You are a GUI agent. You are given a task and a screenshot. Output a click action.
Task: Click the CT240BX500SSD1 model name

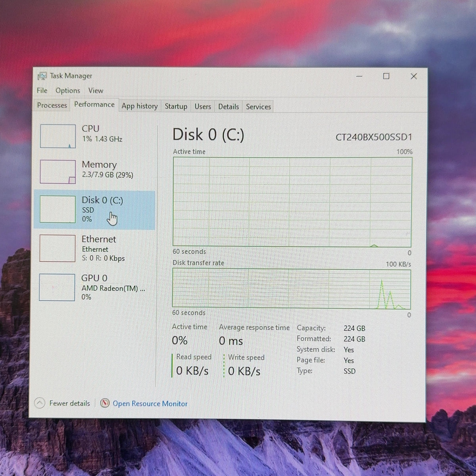[x=374, y=137]
